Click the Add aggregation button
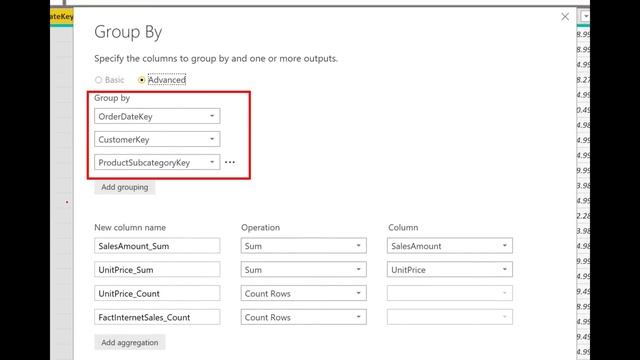 pos(129,342)
